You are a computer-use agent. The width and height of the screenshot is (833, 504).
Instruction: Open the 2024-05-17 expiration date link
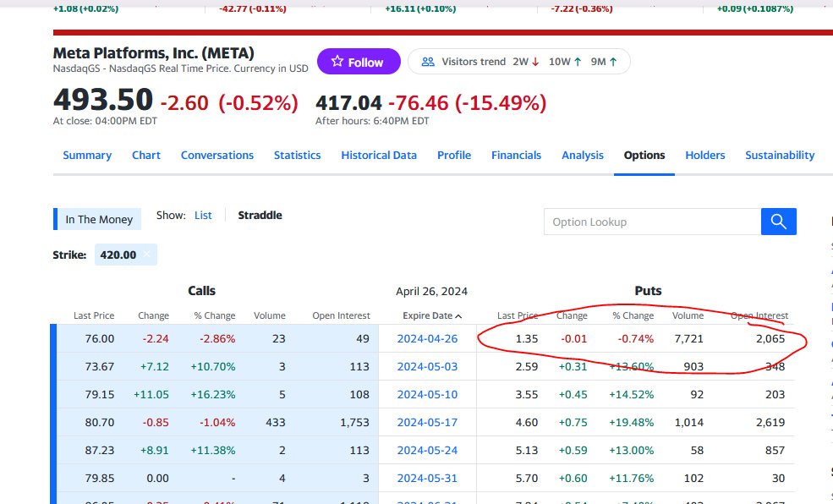point(427,422)
